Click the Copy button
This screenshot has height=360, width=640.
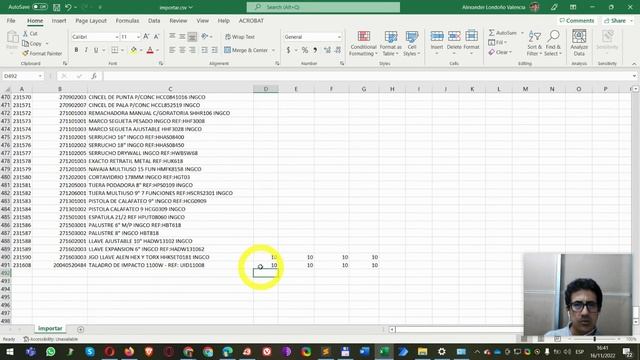32,43
